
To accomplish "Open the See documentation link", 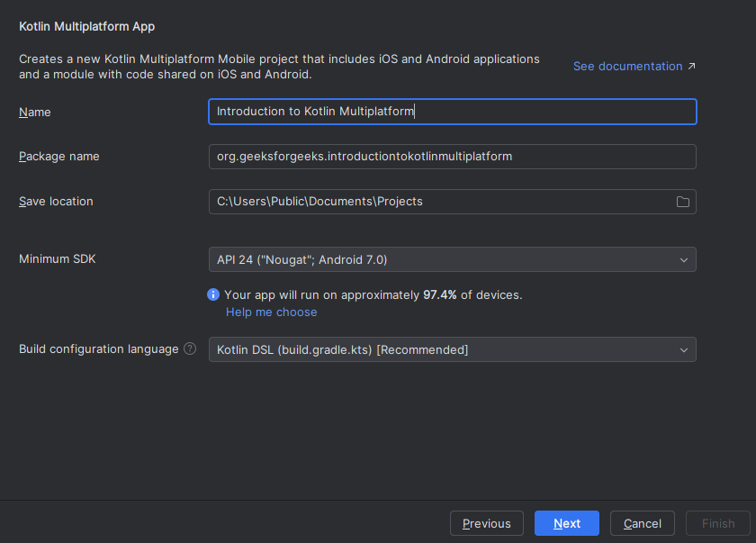I will 627,67.
